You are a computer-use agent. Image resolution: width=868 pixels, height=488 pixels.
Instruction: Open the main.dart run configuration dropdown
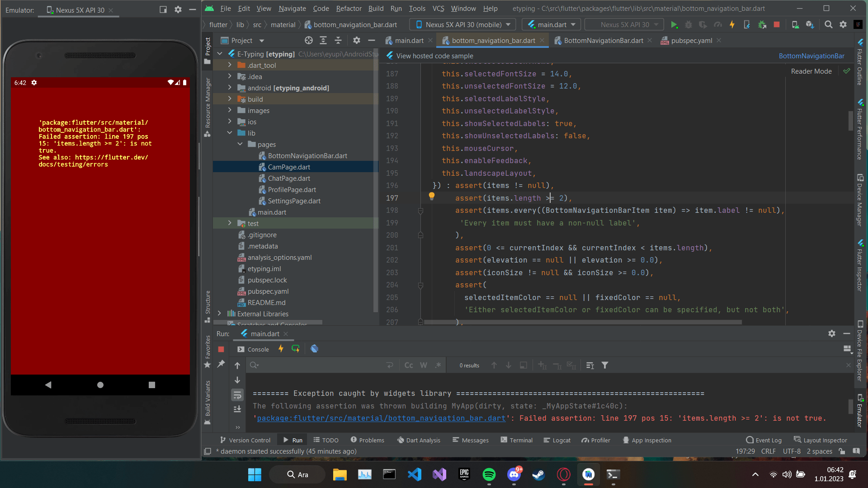point(551,24)
